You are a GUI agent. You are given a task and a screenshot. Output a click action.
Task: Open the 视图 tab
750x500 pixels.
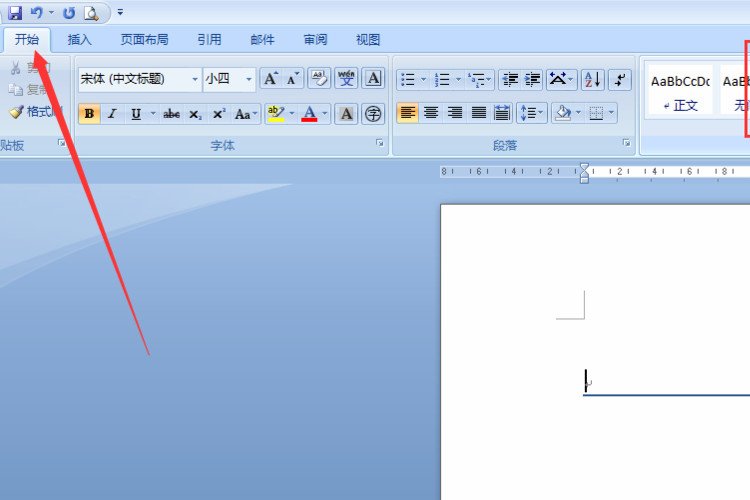coord(368,40)
